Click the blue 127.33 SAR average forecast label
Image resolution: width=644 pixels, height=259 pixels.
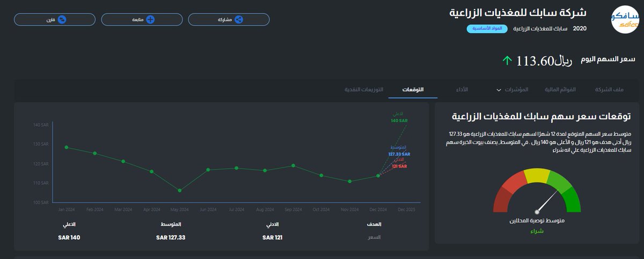pyautogui.click(x=399, y=154)
